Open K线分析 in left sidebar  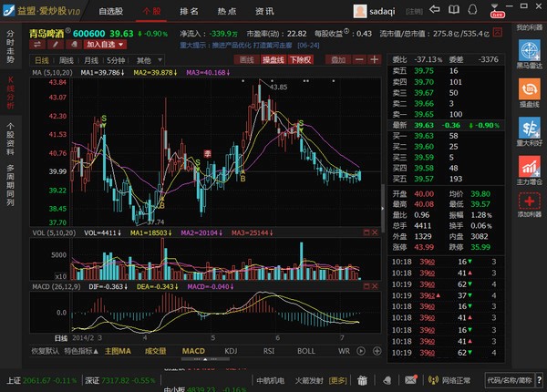10,93
